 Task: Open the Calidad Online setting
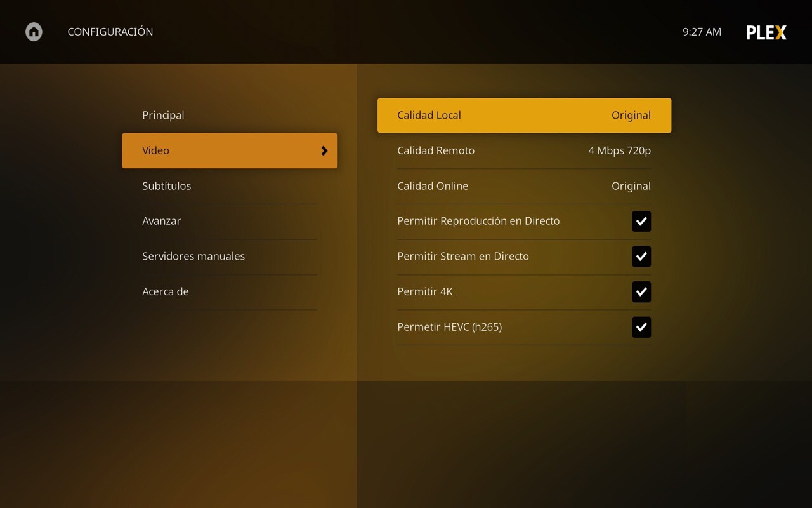(523, 185)
